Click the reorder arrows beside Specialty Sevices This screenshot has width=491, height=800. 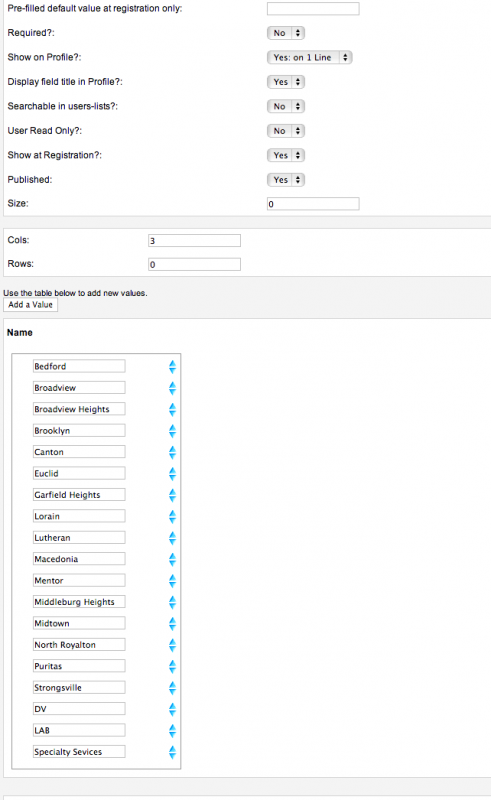click(x=173, y=753)
